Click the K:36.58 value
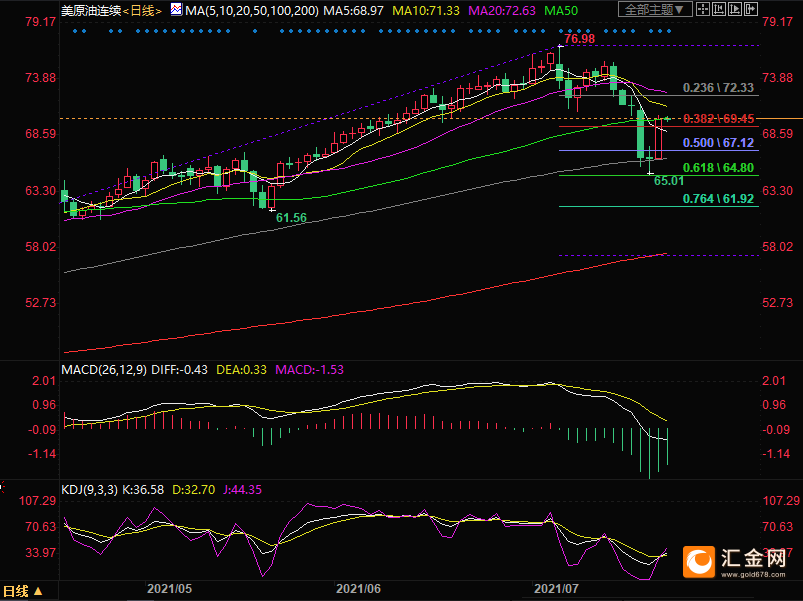This screenshot has height=601, width=803. click(x=143, y=490)
